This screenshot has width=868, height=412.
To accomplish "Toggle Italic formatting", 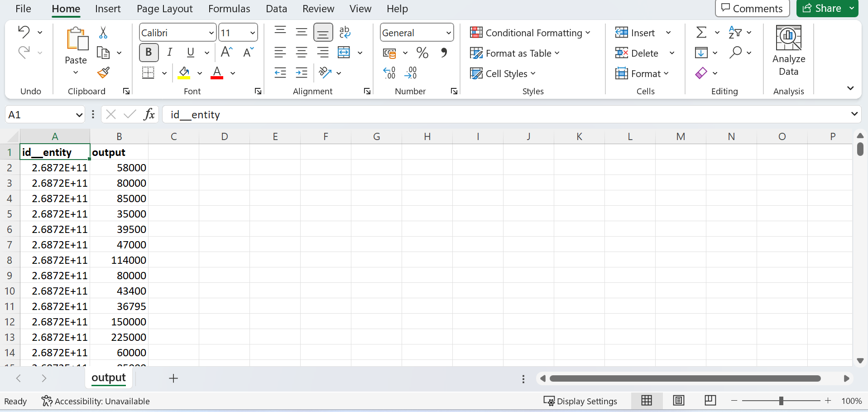I will pyautogui.click(x=170, y=53).
